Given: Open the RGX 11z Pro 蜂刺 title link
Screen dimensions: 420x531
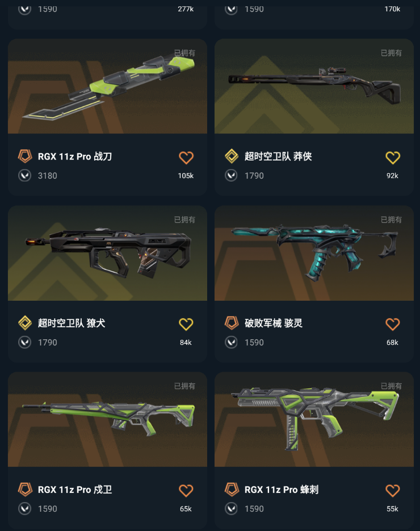Looking at the screenshot, I should point(282,490).
